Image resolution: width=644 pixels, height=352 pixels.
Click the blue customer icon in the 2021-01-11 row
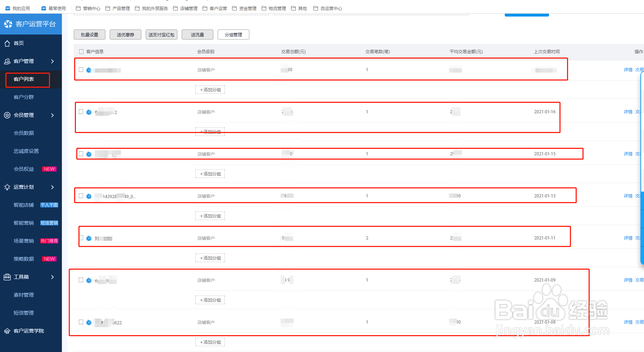coord(89,238)
